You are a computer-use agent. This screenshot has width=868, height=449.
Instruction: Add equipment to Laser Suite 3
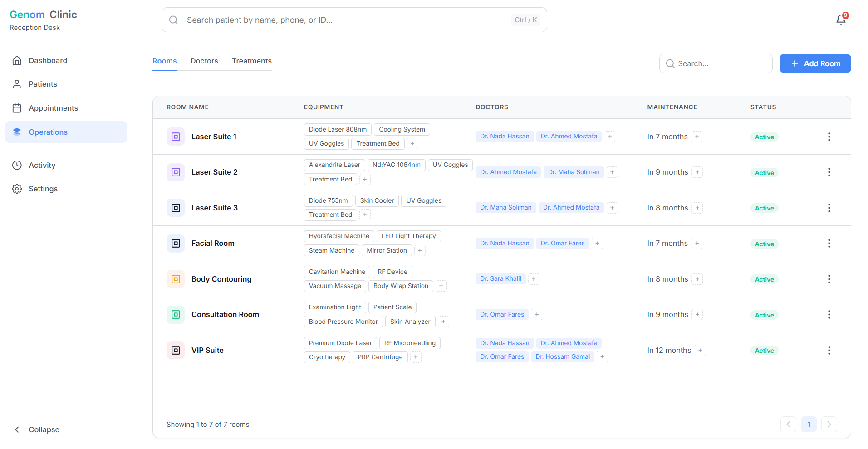pos(365,215)
